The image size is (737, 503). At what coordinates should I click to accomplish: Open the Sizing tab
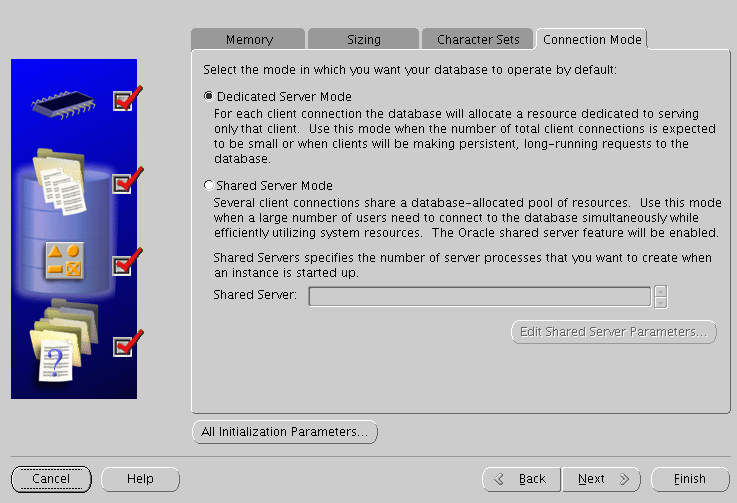[x=363, y=39]
